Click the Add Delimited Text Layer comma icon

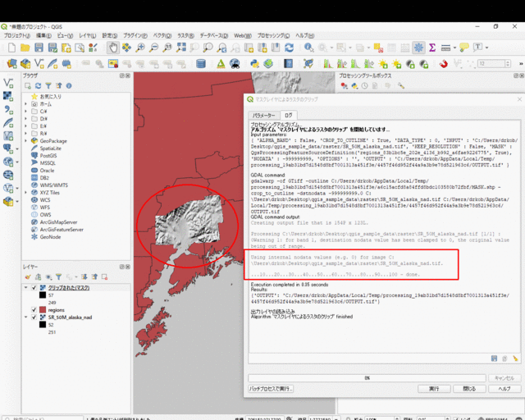[8, 110]
